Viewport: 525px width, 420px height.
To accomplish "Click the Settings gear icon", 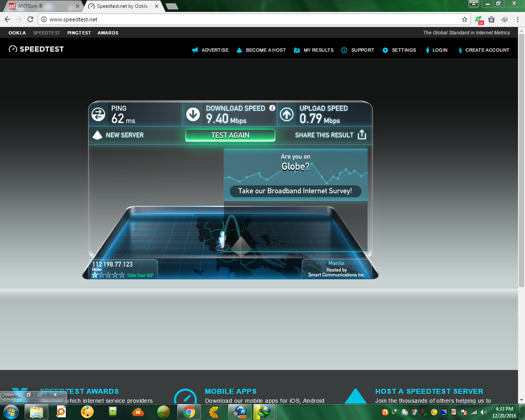I will coord(385,50).
